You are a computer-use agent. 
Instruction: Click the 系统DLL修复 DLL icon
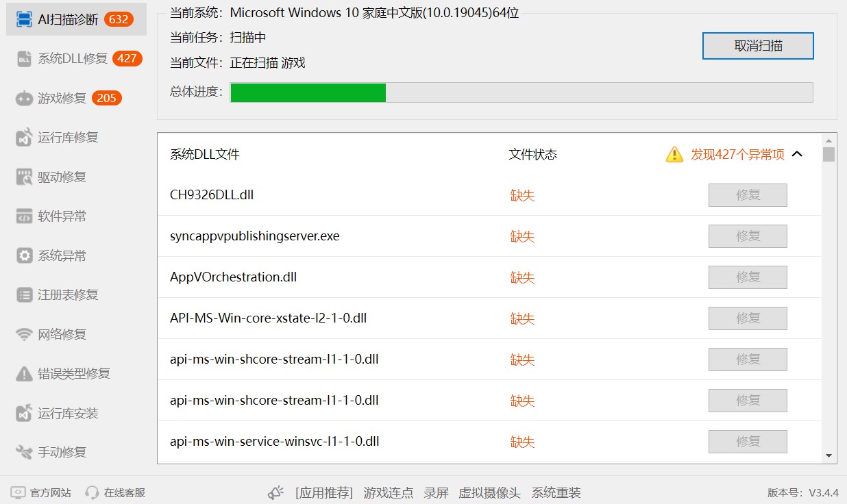tap(24, 59)
